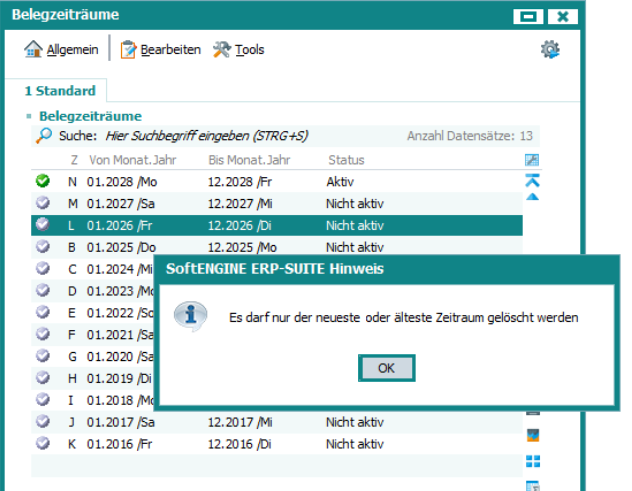Click the colored chart icon on right sidebar
The width and height of the screenshot is (632, 491).
(x=533, y=435)
